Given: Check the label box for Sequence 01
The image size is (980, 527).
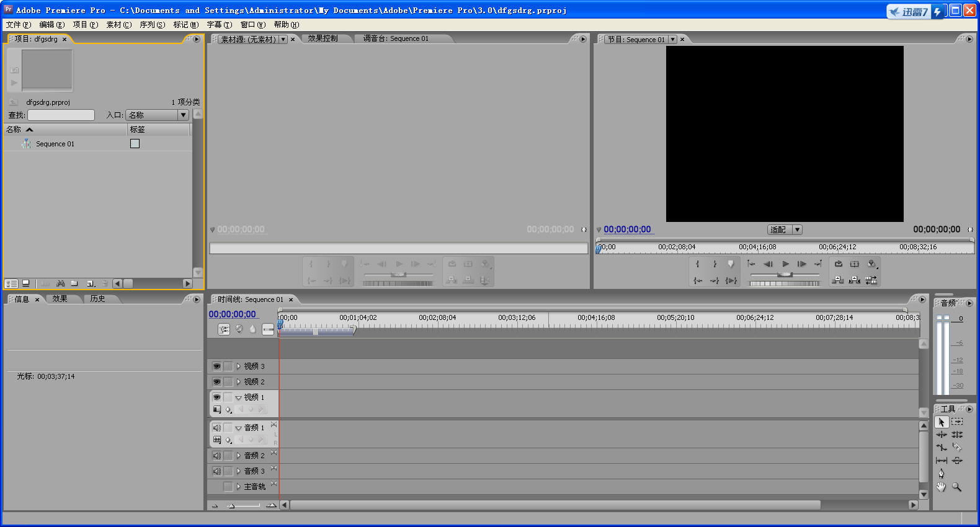Looking at the screenshot, I should (x=135, y=144).
